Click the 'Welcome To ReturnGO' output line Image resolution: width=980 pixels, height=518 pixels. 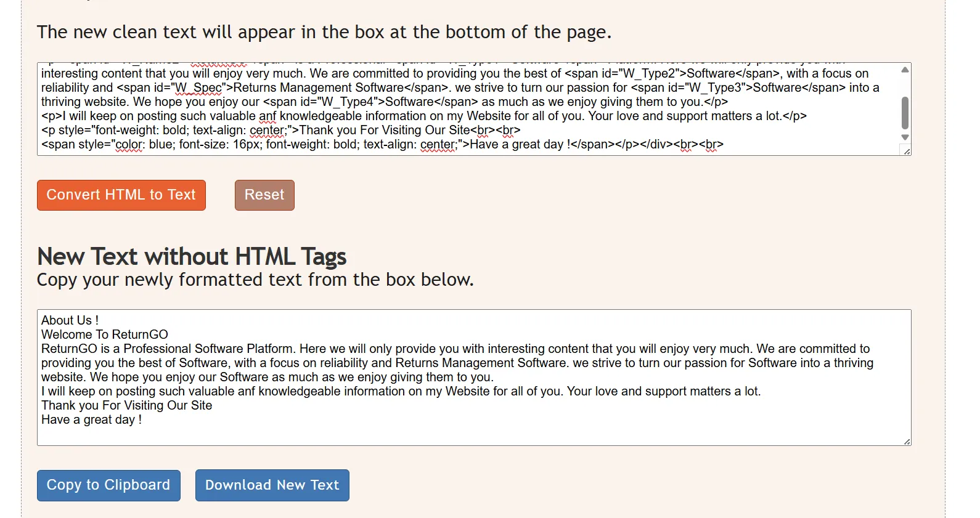[105, 334]
